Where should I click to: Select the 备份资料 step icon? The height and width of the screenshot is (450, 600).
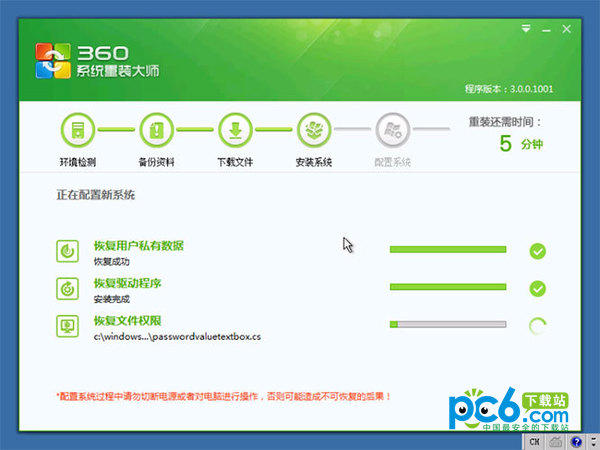(157, 130)
